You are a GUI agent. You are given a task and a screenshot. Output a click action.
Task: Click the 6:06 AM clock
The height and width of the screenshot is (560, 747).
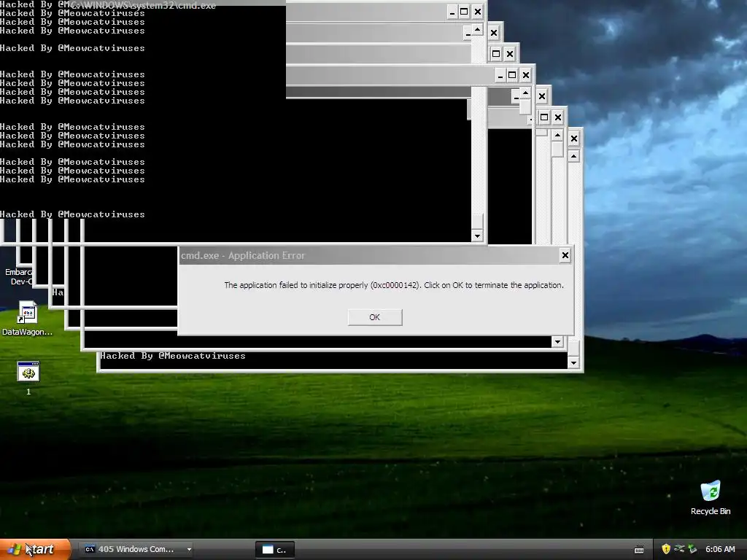pyautogui.click(x=720, y=549)
